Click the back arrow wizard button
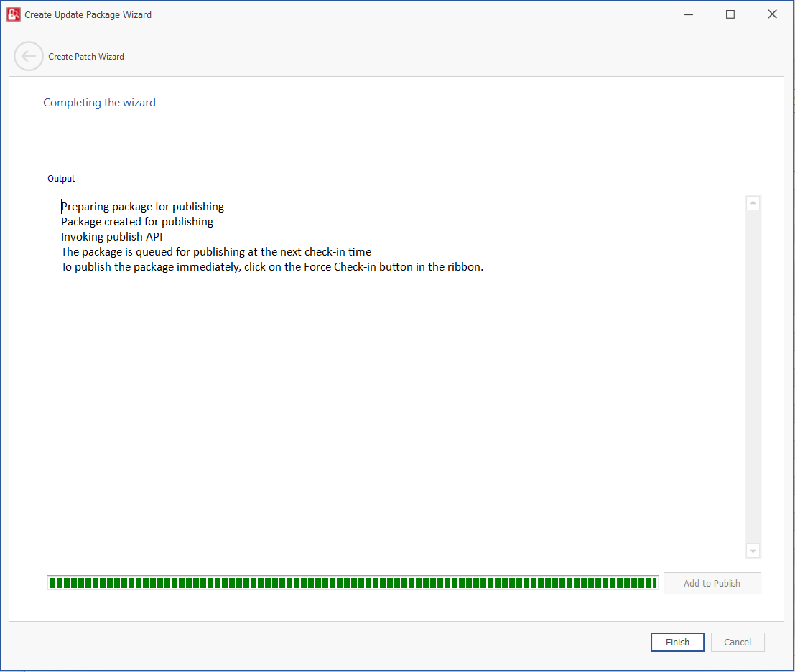The image size is (795, 672). (x=29, y=56)
